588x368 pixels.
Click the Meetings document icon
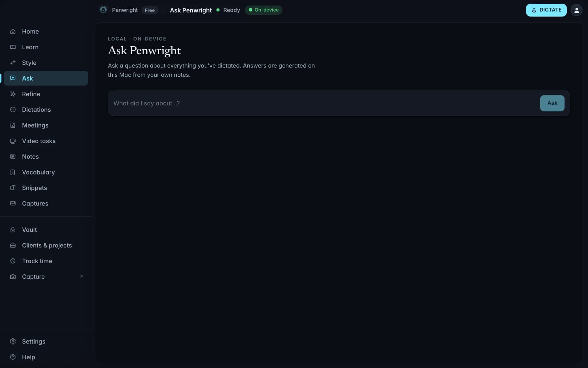13,125
